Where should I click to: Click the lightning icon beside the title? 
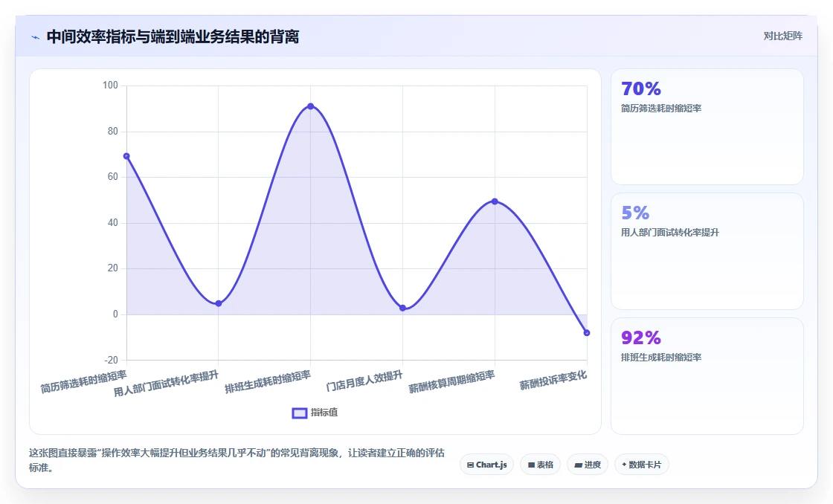click(x=35, y=37)
